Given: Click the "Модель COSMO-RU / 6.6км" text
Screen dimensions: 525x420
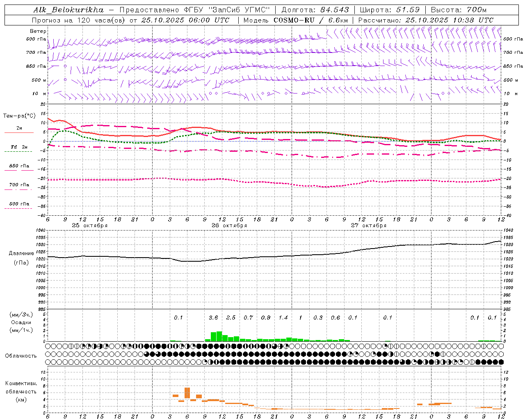Looking at the screenshot, I should tap(296, 20).
